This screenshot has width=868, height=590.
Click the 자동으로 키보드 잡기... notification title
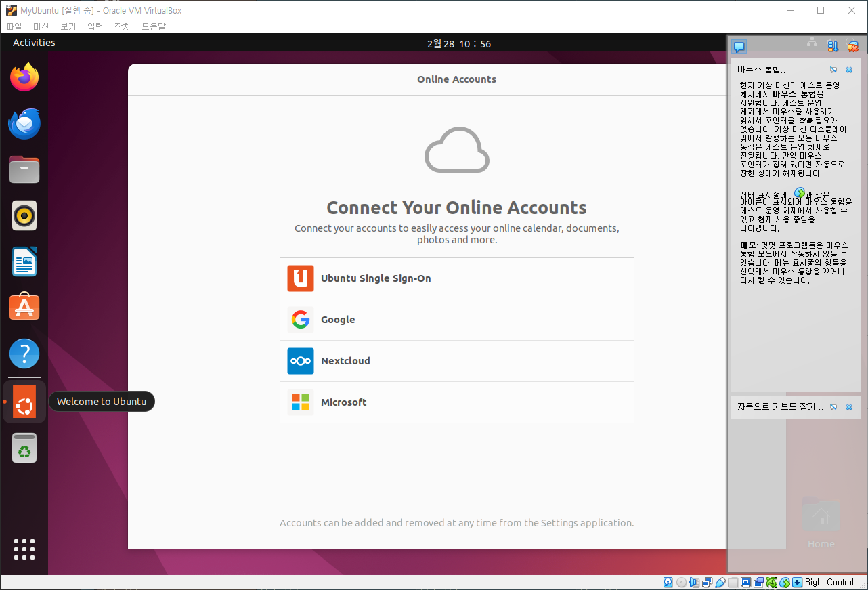coord(781,407)
